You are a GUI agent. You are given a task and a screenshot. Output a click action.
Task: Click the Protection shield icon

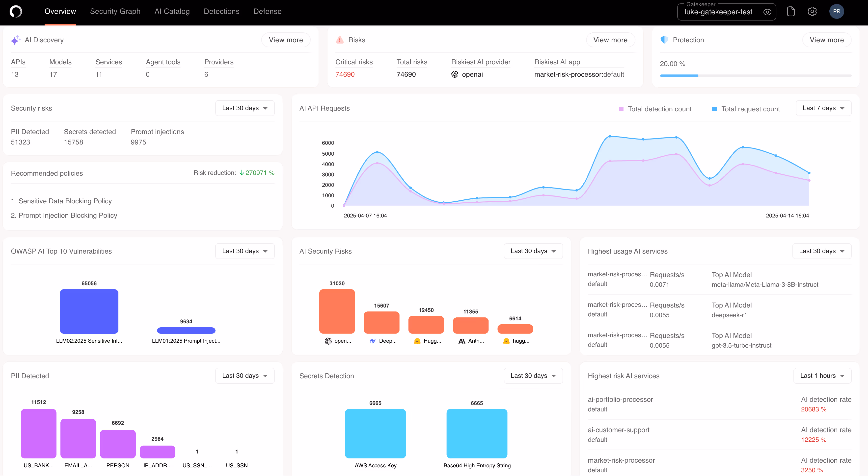point(664,40)
